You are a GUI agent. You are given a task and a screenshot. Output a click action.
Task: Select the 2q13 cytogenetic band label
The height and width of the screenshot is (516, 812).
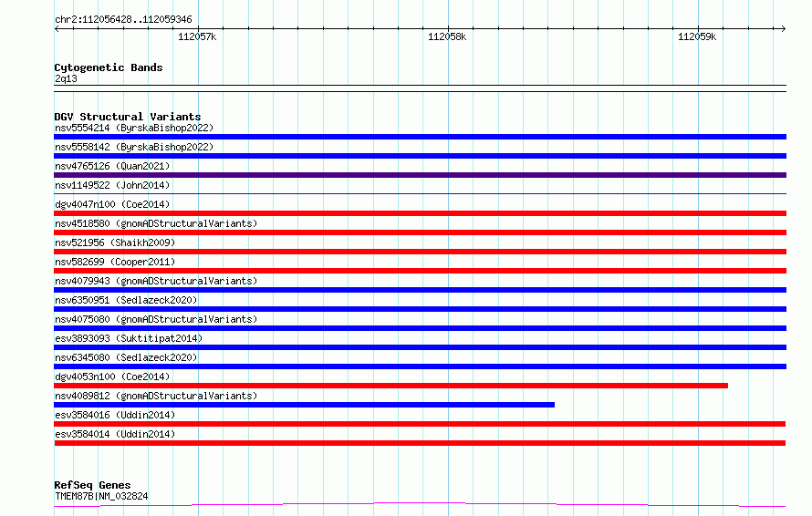click(66, 78)
